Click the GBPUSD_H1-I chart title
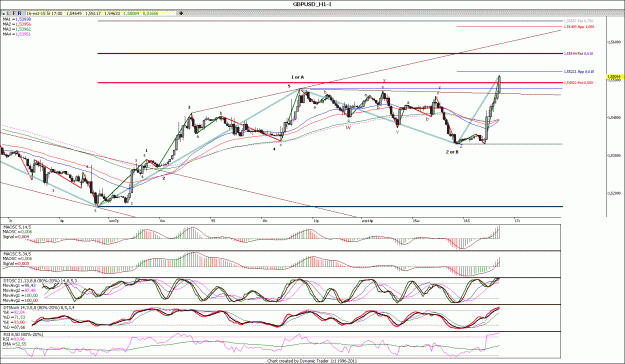The height and width of the screenshot is (364, 625). tap(312, 4)
